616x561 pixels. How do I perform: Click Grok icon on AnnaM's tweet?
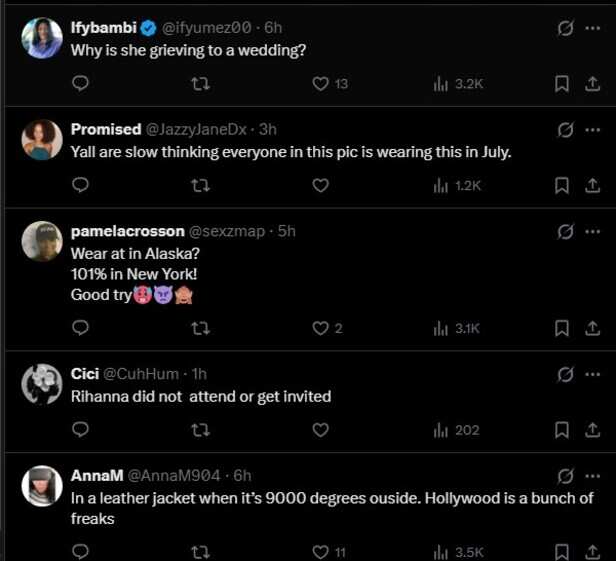[x=565, y=476]
